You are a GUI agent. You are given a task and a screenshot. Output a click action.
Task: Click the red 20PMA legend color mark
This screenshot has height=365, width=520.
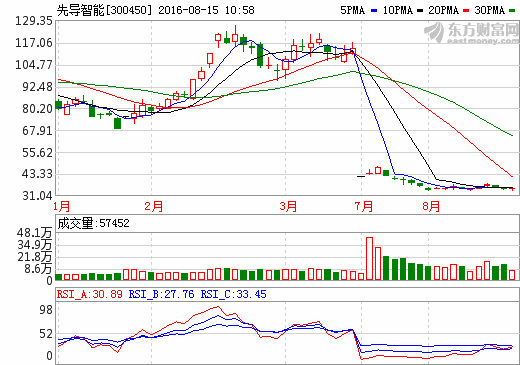point(466,11)
